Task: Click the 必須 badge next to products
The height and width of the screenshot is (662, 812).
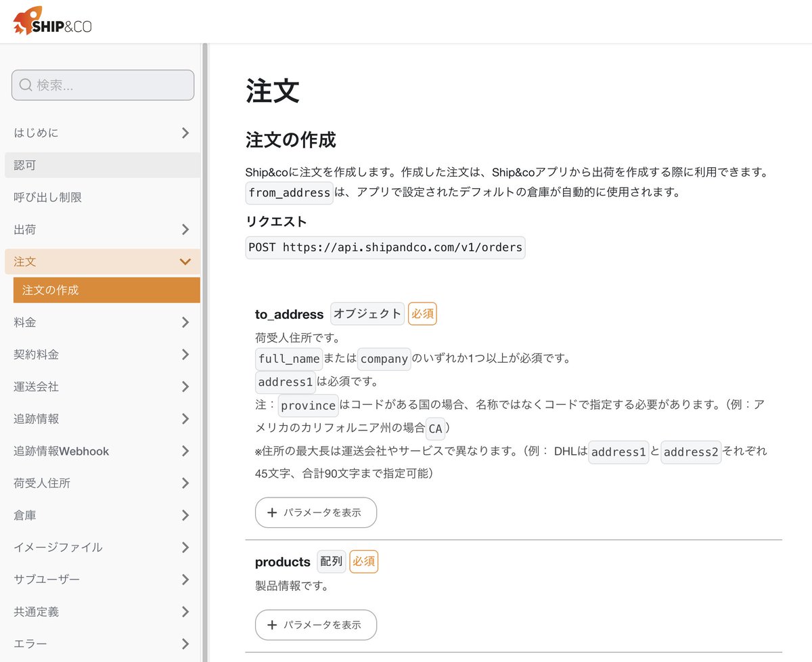Action: click(363, 561)
